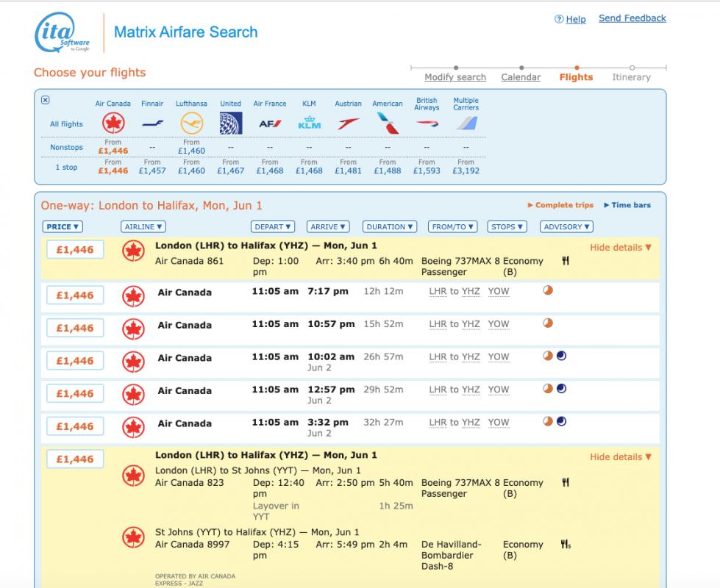The height and width of the screenshot is (588, 720).
Task: Hide details for the flight via St Johns
Action: [x=621, y=457]
